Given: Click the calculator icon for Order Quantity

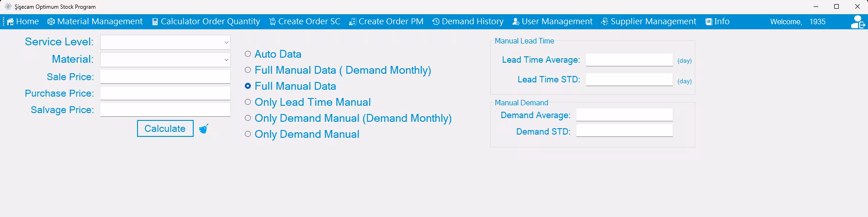Looking at the screenshot, I should (155, 22).
